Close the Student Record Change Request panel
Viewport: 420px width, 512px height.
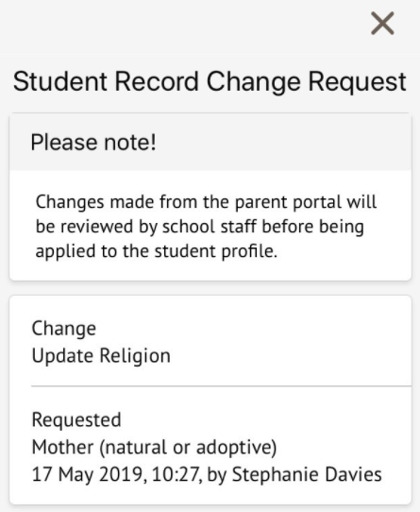click(x=382, y=24)
